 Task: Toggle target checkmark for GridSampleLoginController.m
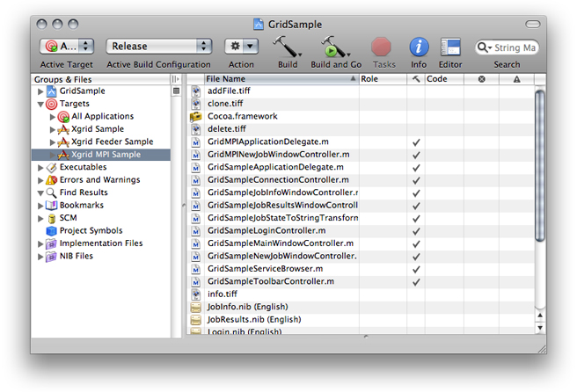coord(415,230)
